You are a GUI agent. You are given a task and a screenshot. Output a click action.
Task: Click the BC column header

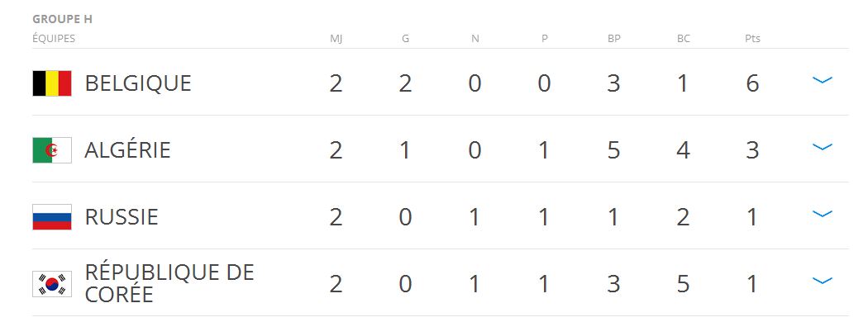[x=683, y=39]
